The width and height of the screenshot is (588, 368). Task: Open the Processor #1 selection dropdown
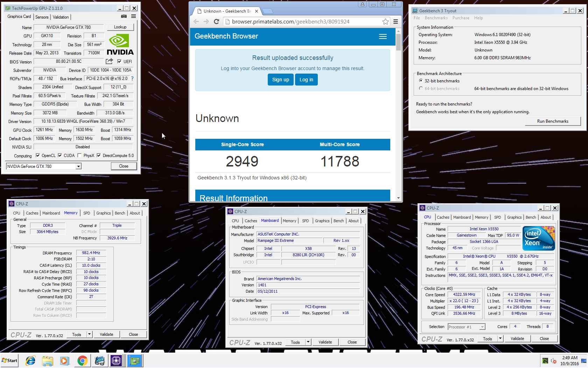point(466,327)
